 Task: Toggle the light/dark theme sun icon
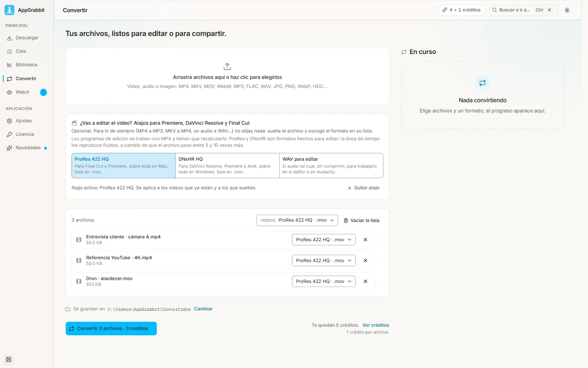click(567, 10)
